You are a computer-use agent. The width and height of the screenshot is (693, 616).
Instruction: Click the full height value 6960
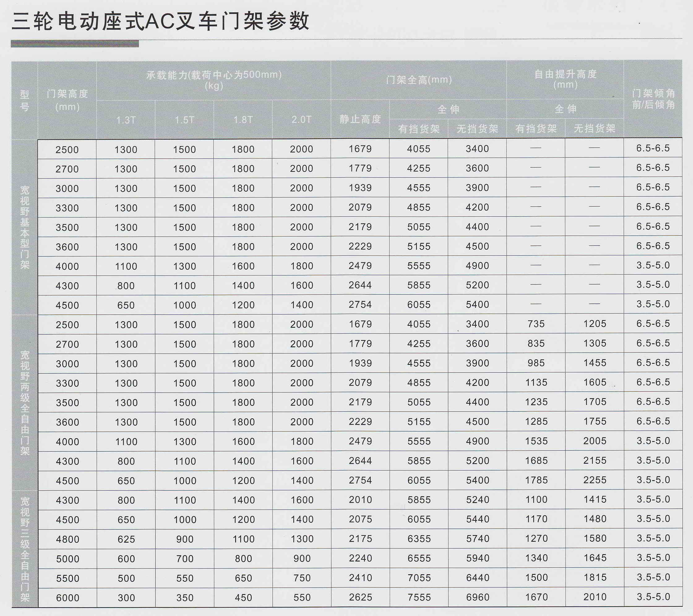478,597
